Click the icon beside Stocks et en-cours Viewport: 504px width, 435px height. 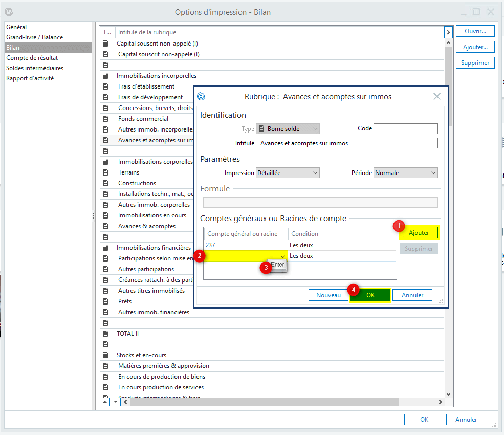click(105, 355)
